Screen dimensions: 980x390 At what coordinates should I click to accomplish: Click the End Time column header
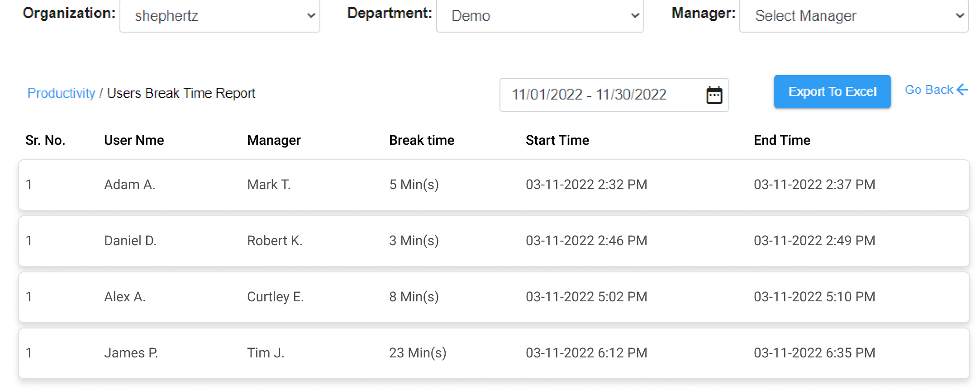pyautogui.click(x=782, y=140)
